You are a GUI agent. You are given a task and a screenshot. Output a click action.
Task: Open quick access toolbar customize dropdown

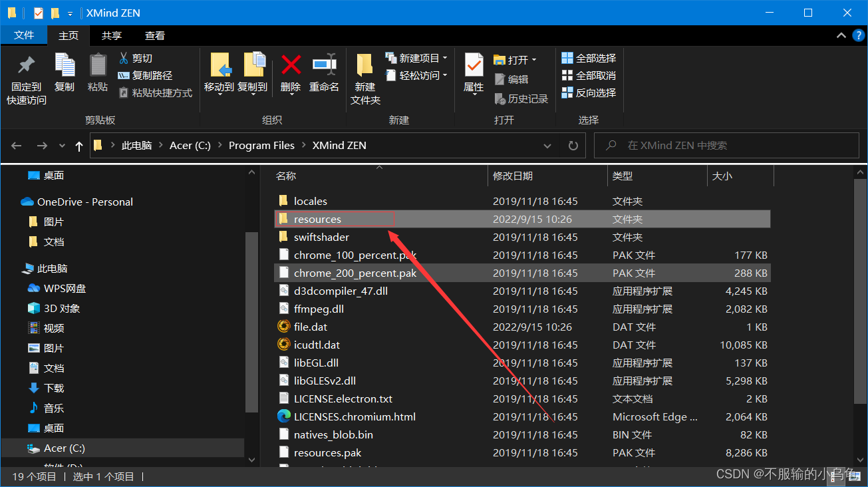tap(70, 13)
